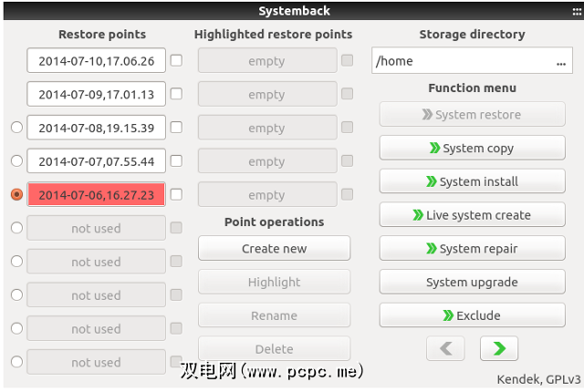Viewport: 584px width, 392px height.
Task: Click the 2014-07-10,17.06.26 restore point name
Action: (96, 61)
